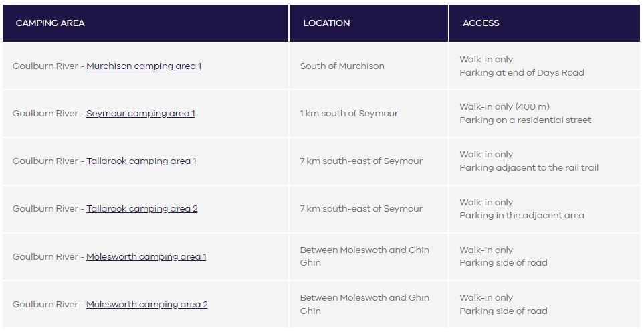Click 'Parking at end of Days Road' text
This screenshot has height=332, width=644.
coord(522,73)
